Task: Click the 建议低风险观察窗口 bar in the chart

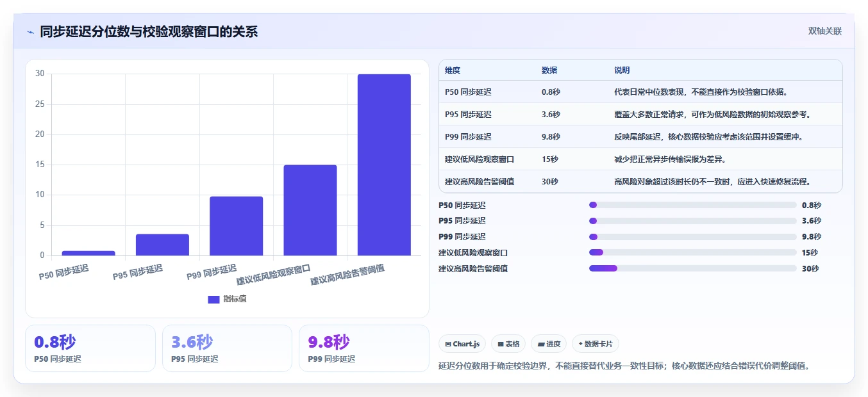Action: click(310, 210)
